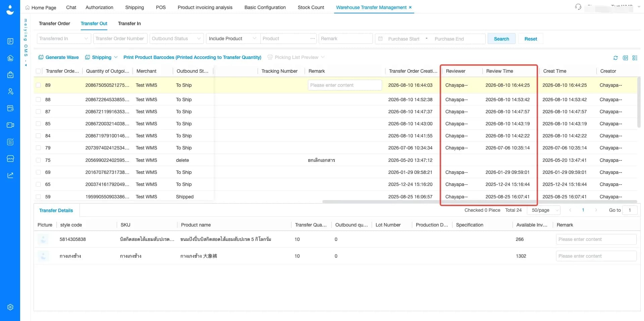Focus the Transfer Order Number field
Screen dimensions: 644x321
[120, 39]
